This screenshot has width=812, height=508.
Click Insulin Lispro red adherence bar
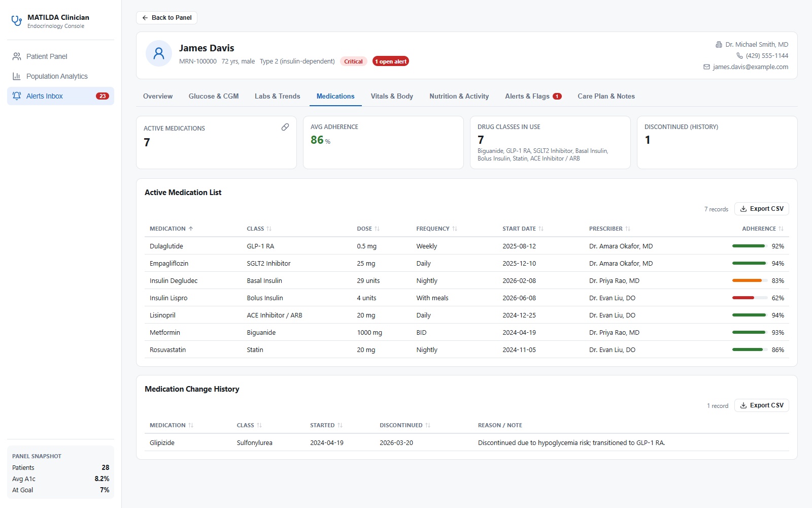(743, 298)
